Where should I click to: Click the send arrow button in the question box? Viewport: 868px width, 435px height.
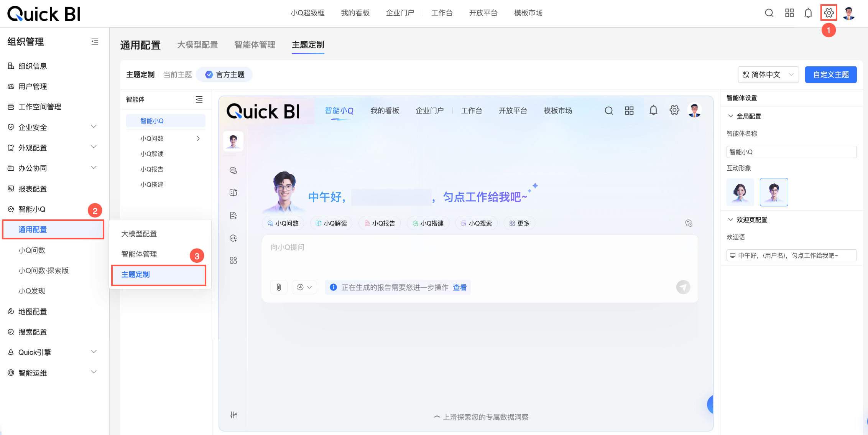(683, 287)
